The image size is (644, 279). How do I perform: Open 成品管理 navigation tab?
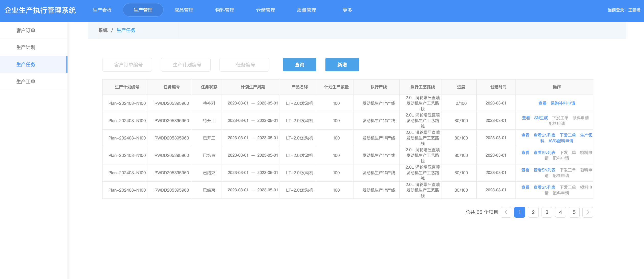click(x=184, y=10)
